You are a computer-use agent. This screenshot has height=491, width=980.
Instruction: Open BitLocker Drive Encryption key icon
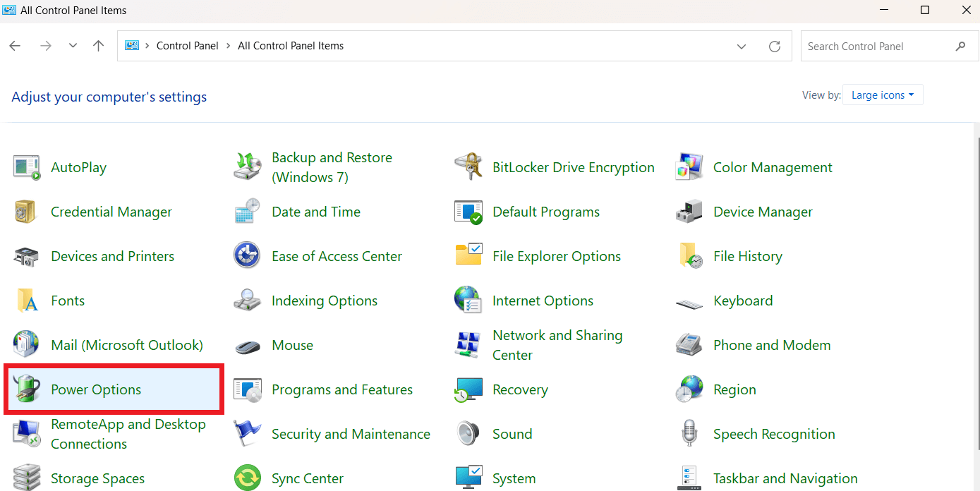[x=468, y=167]
